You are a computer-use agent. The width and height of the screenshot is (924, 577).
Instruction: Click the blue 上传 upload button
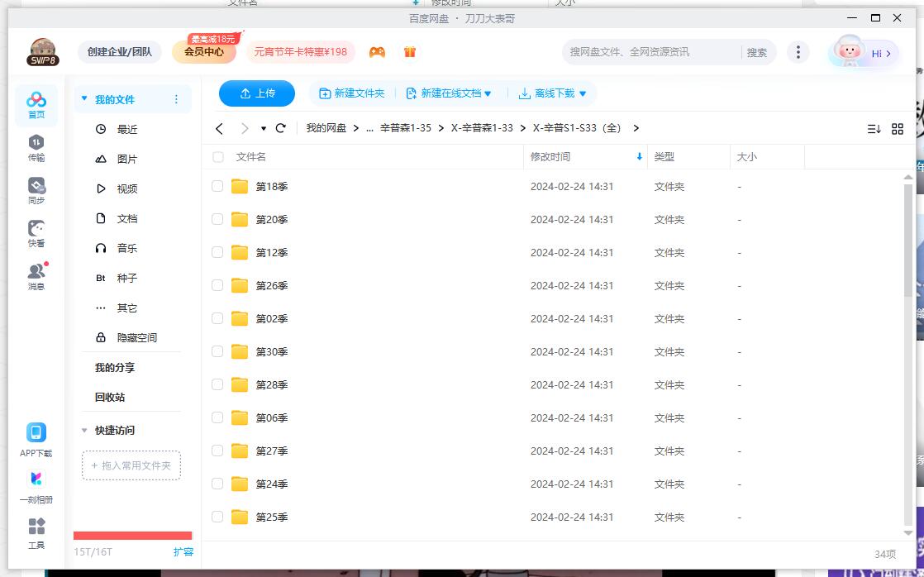click(x=256, y=93)
